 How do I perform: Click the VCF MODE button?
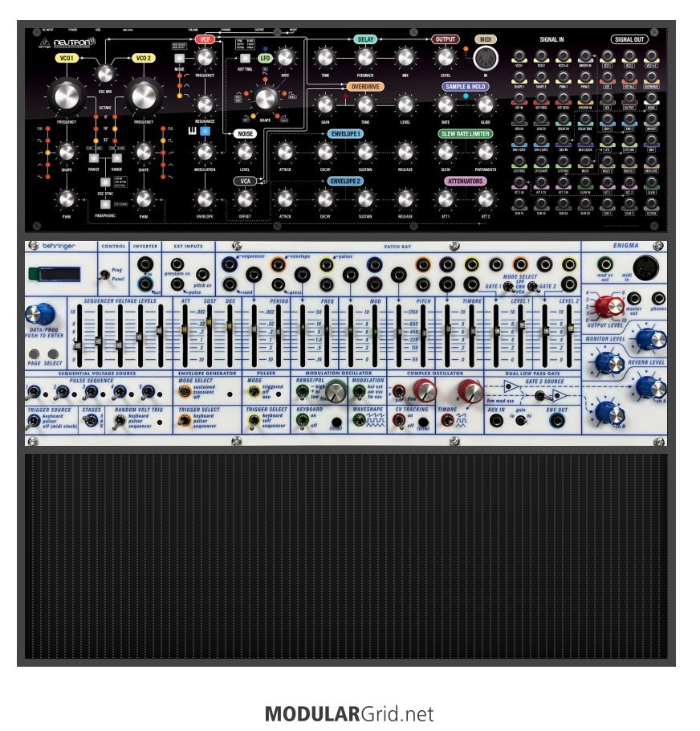[x=179, y=59]
